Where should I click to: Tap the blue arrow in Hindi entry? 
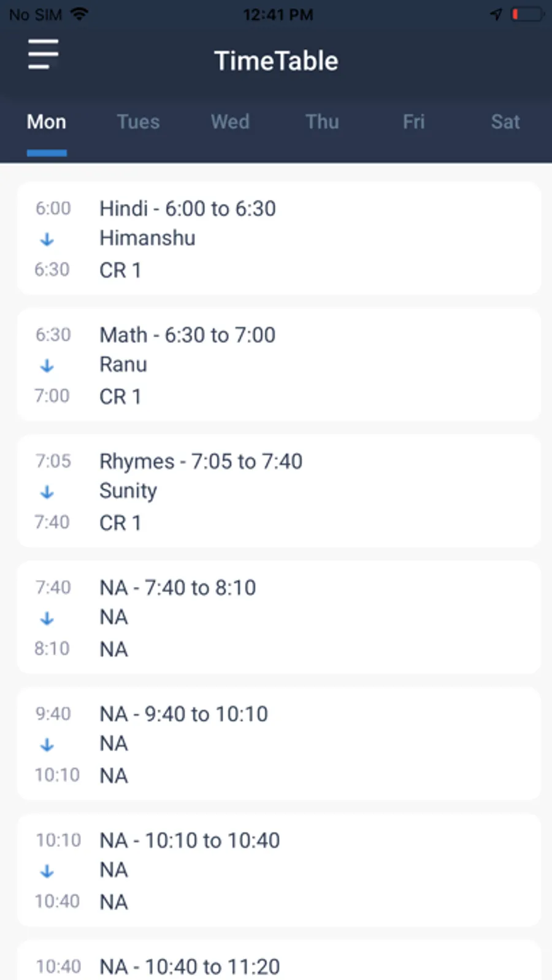pyautogui.click(x=47, y=240)
